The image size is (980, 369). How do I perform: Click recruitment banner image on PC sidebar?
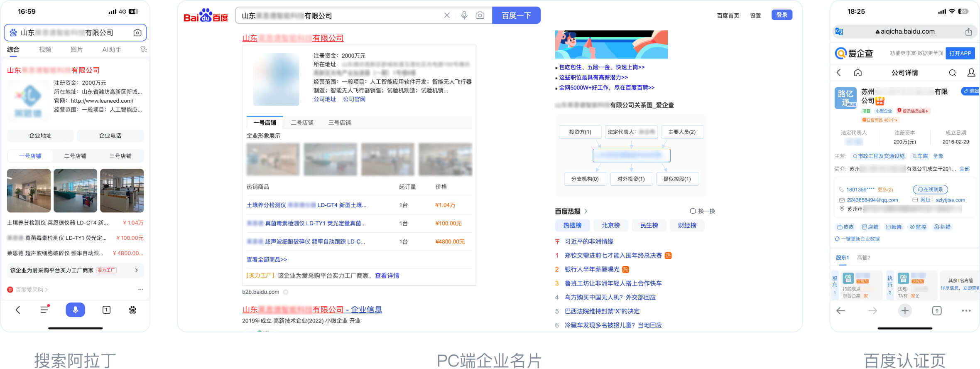tap(611, 44)
